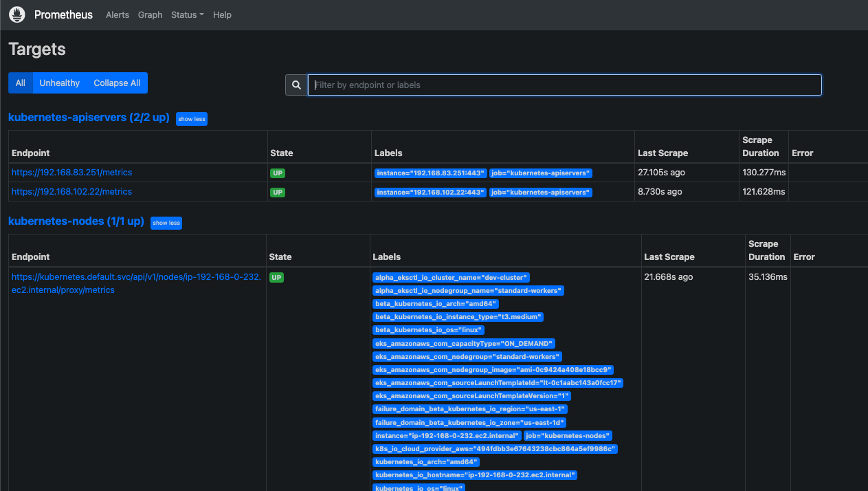Click label instance="192.168.83.251:443"

point(430,173)
